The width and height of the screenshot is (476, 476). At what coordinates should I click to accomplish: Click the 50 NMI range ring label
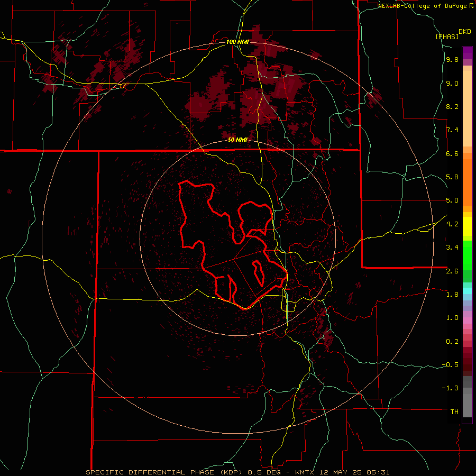237,140
